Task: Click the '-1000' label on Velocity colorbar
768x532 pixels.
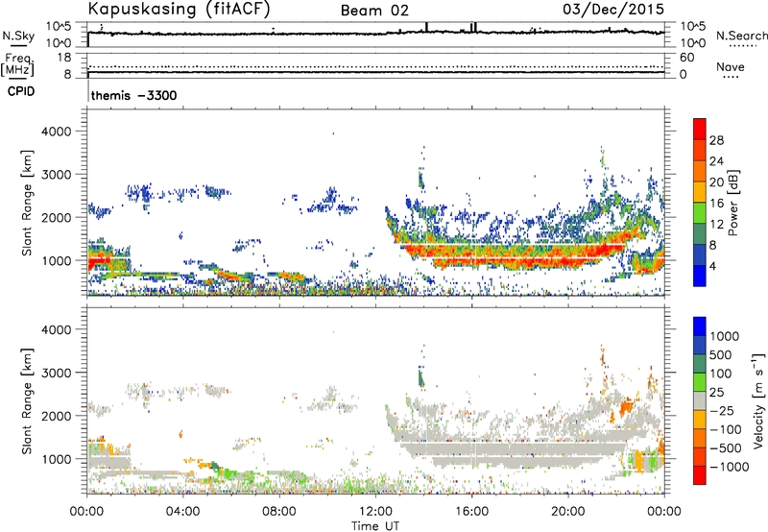Action: [x=729, y=467]
